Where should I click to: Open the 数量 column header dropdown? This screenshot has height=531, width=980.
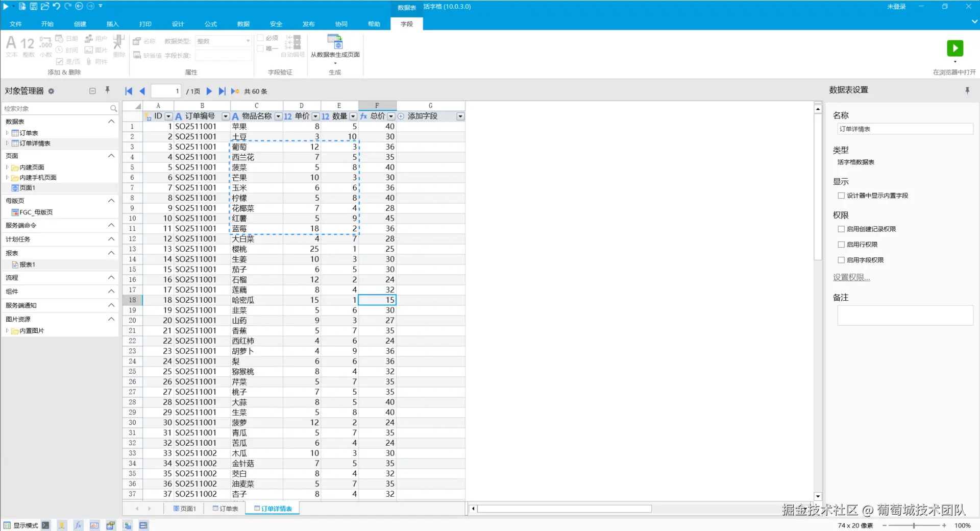[353, 116]
